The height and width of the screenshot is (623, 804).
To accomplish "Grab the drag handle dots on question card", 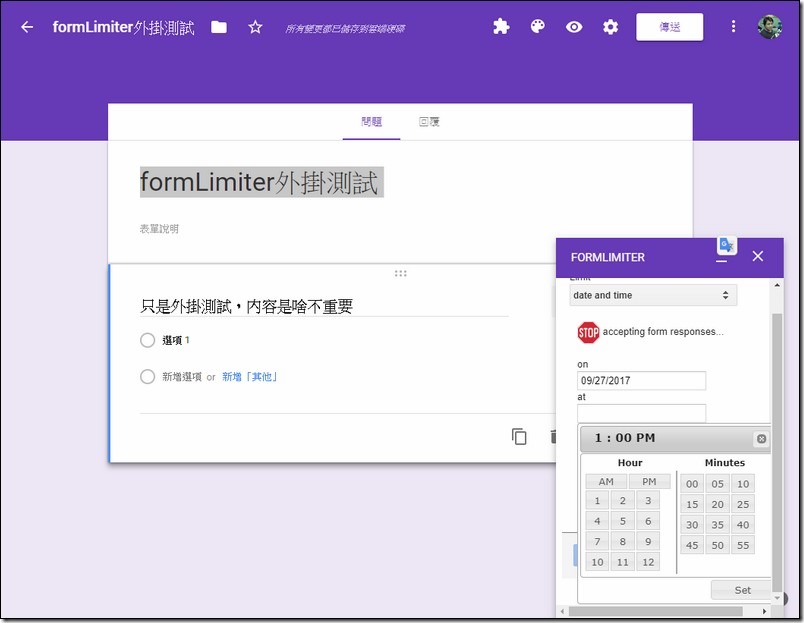I will pos(400,273).
